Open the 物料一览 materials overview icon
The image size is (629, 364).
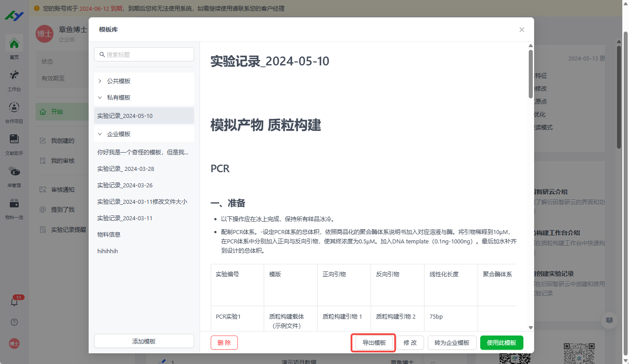[x=14, y=203]
